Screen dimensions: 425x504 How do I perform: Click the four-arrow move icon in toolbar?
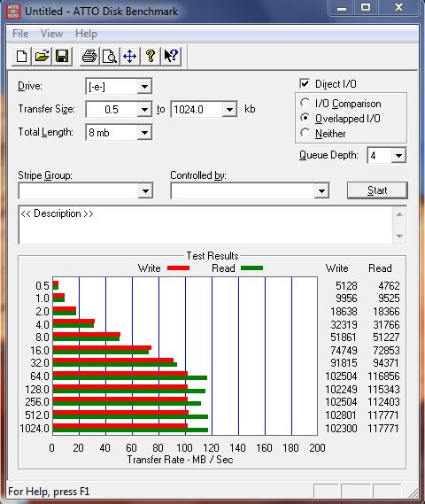[130, 57]
